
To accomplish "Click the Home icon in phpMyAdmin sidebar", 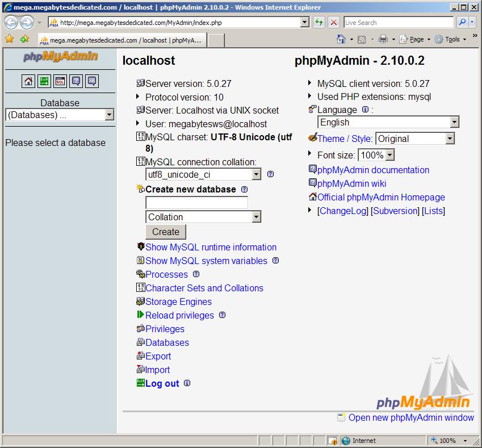I will 28,81.
